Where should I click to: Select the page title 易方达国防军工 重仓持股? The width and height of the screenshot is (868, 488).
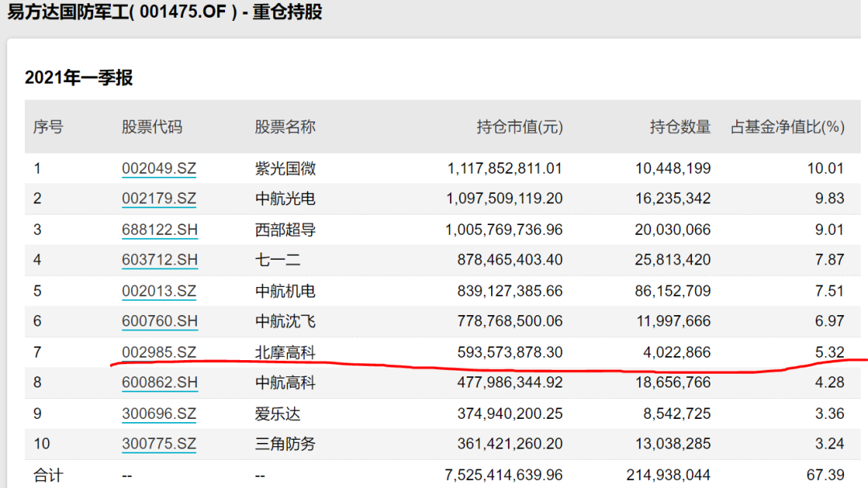(165, 11)
